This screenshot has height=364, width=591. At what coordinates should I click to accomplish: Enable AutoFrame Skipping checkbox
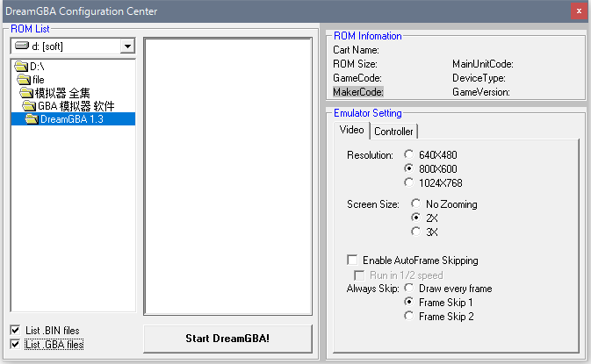tap(353, 261)
